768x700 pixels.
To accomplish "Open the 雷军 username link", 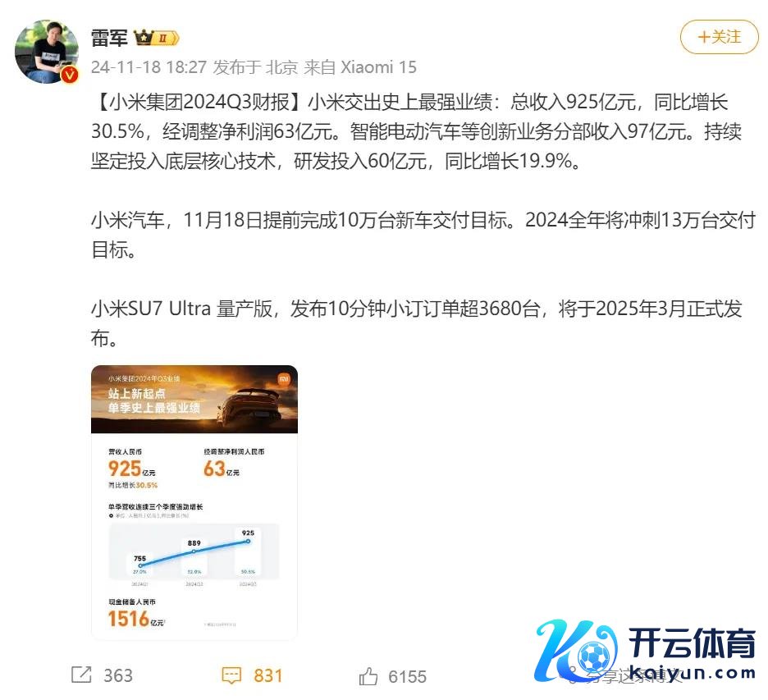I will [x=109, y=38].
